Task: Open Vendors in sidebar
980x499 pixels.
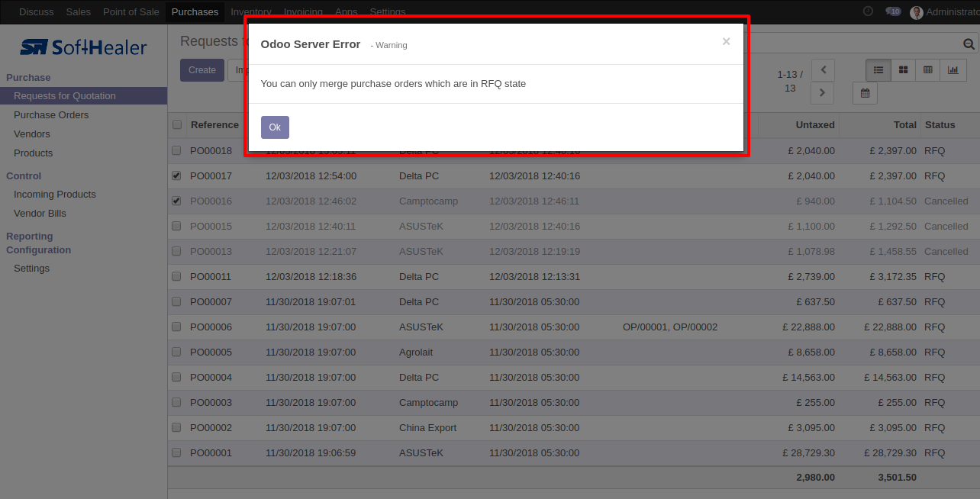Action: pos(32,134)
